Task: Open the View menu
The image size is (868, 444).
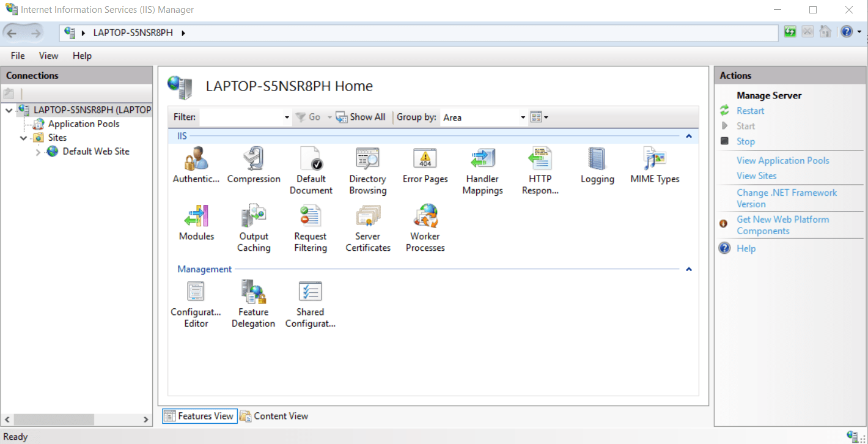Action: pos(49,56)
